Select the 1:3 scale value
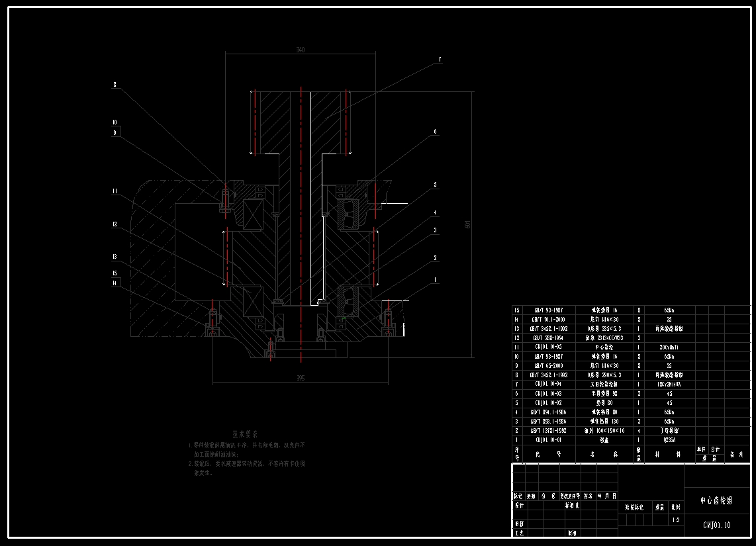 [676, 520]
